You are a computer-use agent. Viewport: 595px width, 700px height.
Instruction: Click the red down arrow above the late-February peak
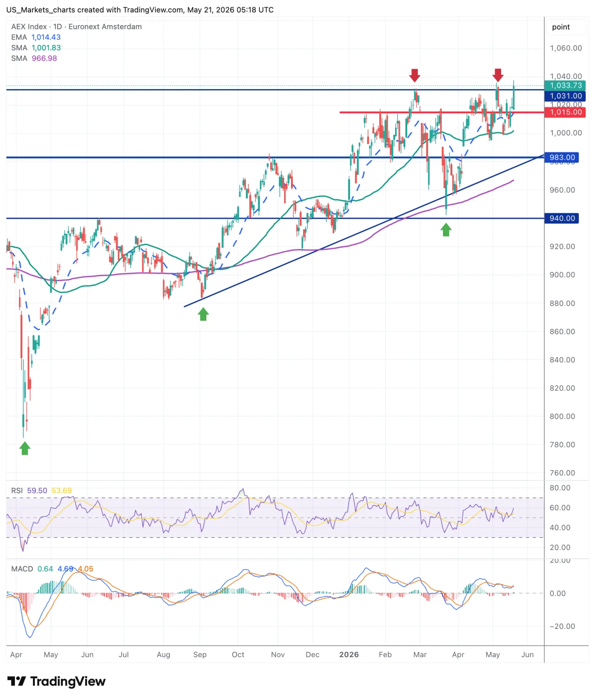tap(415, 75)
